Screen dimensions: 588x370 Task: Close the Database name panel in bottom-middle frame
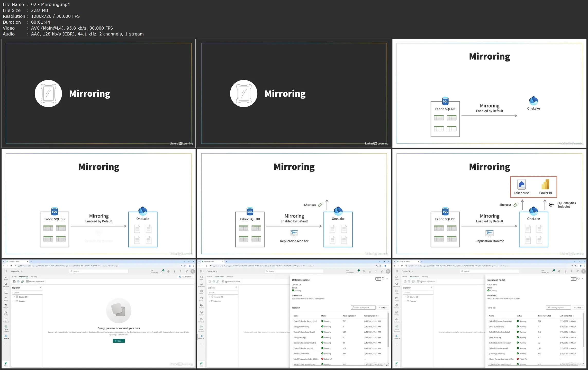point(387,278)
